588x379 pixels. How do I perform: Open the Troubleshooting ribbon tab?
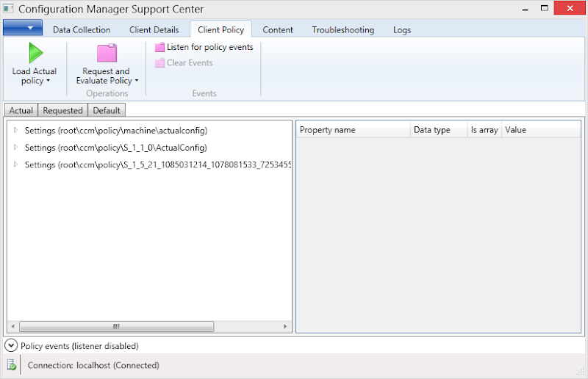coord(343,30)
